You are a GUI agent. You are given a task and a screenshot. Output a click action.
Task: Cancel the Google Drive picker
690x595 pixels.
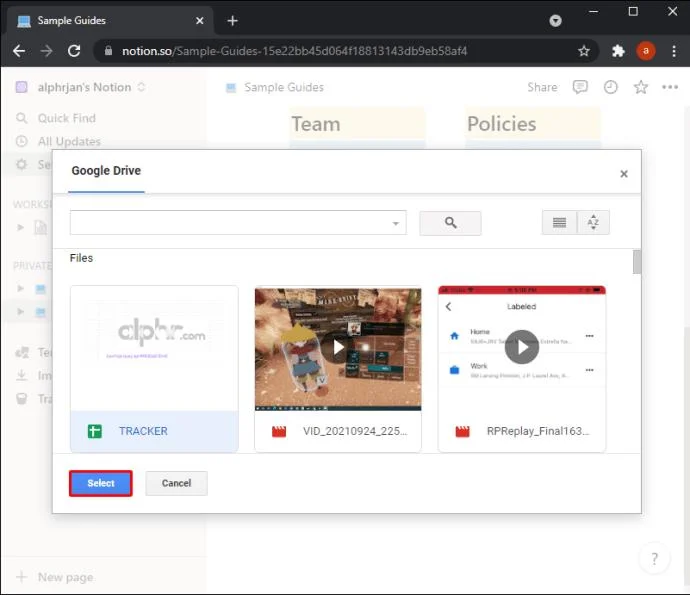pyautogui.click(x=176, y=483)
